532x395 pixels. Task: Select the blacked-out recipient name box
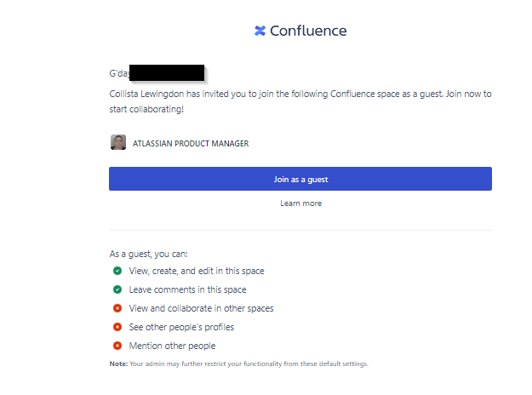167,72
